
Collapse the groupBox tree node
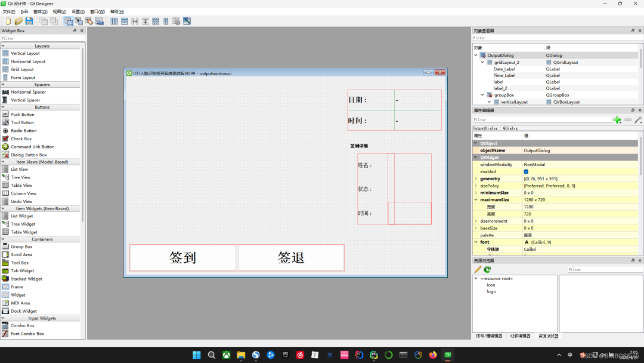tap(482, 95)
